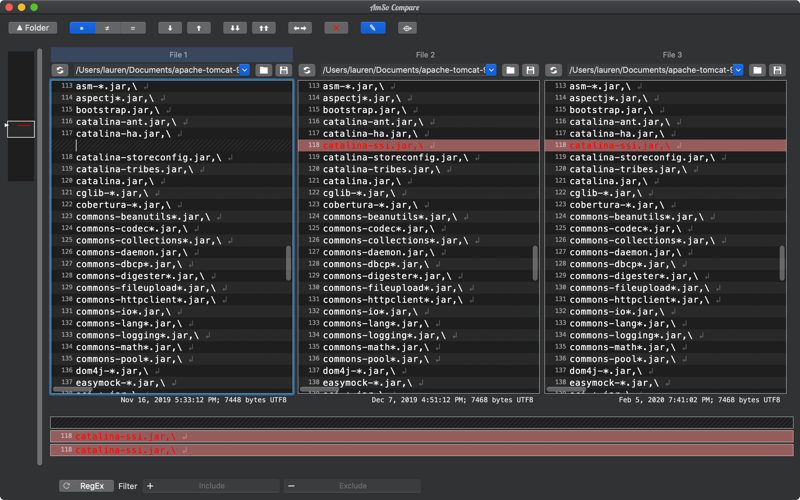
Task: Click the Folder button in toolbar
Action: click(x=33, y=28)
